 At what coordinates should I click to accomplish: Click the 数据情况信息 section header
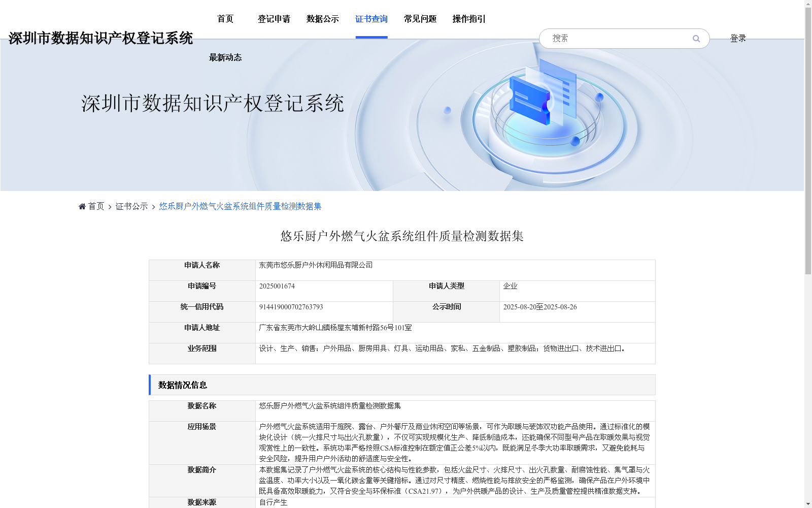point(402,385)
